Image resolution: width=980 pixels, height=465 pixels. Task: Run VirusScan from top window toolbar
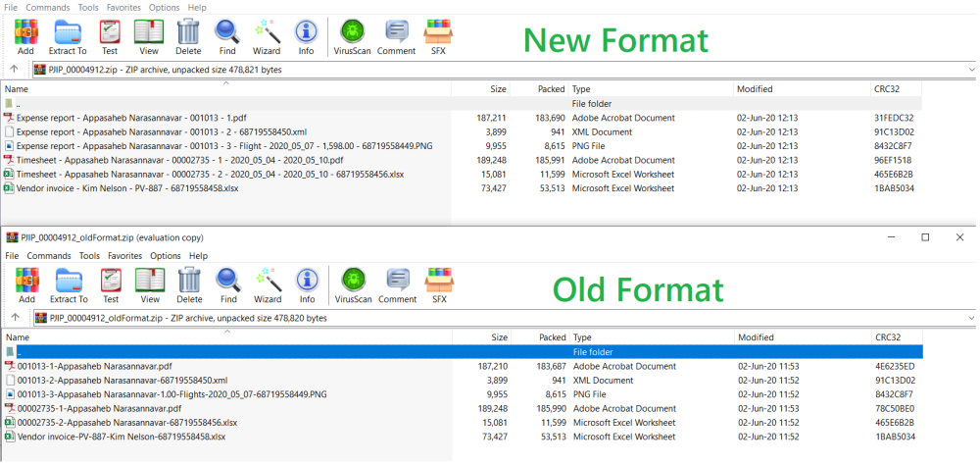(353, 36)
